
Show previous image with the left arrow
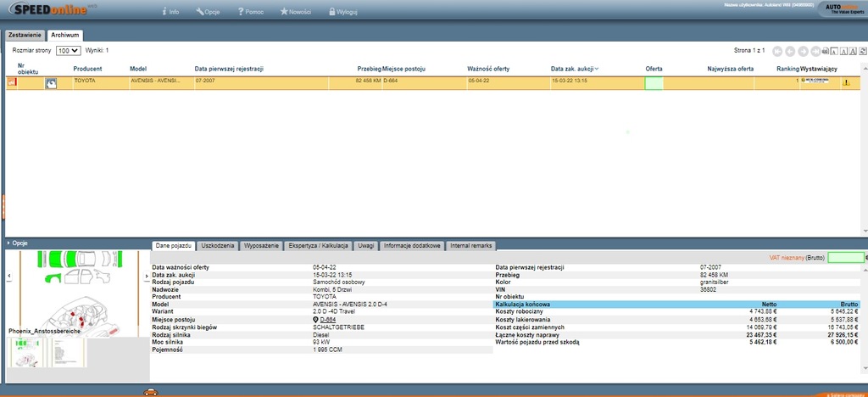click(8, 277)
